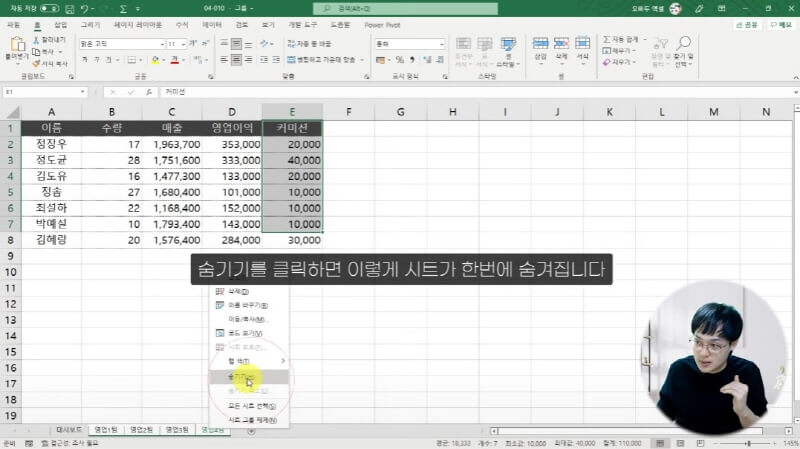
Task: Adjust the zoom slider in status bar
Action: [x=748, y=443]
